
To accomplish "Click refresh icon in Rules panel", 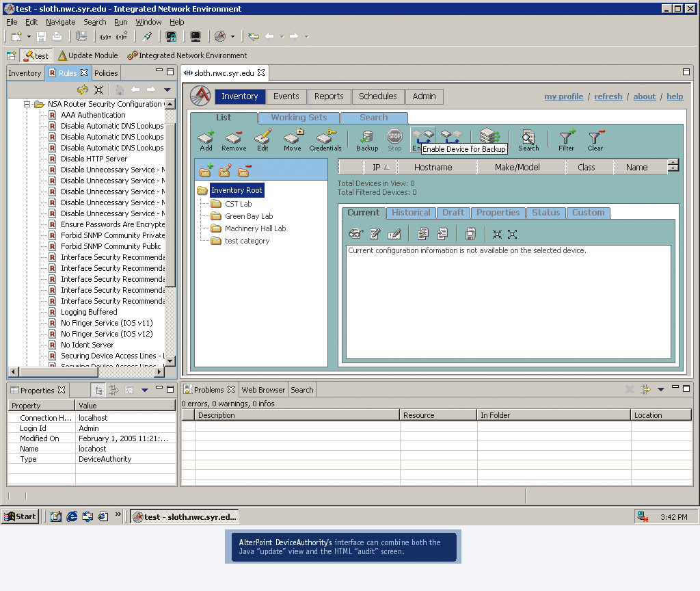I will (83, 90).
